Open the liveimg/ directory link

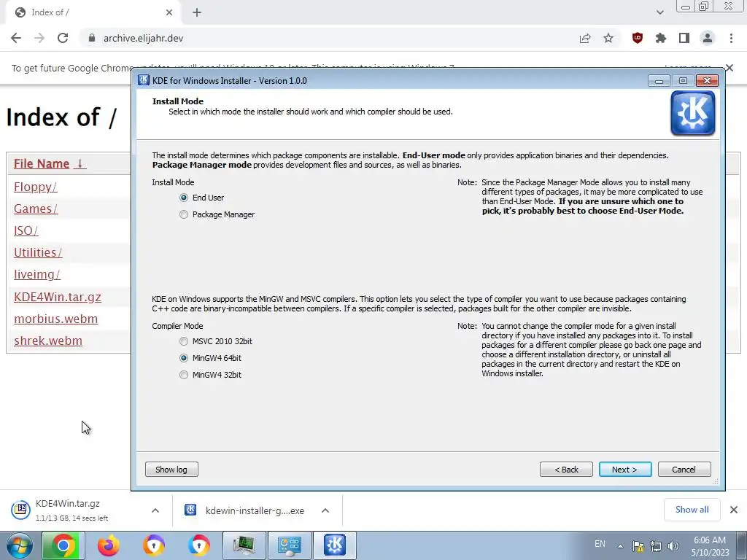tap(36, 274)
